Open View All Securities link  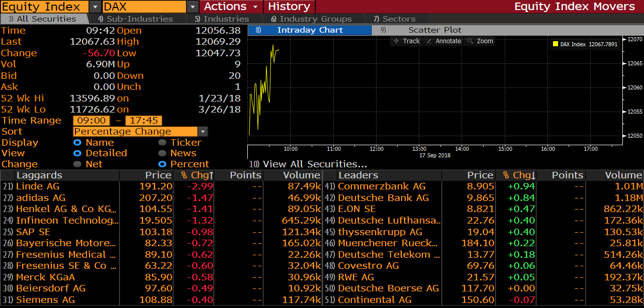(x=315, y=164)
